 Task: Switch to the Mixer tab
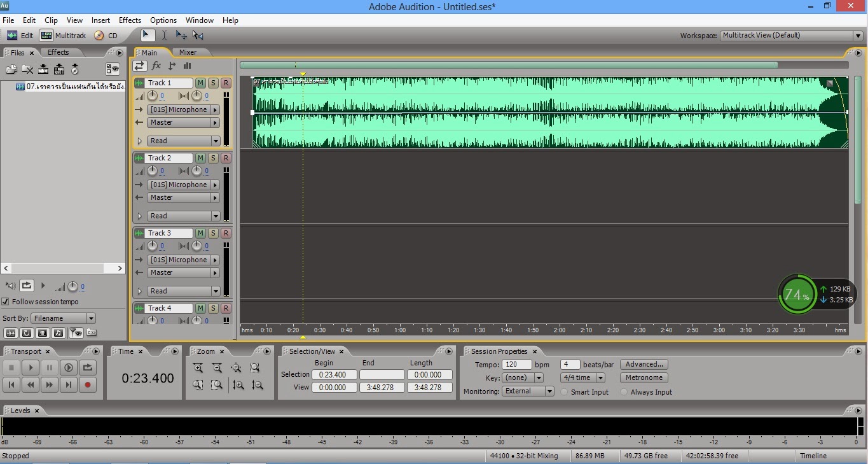point(188,52)
